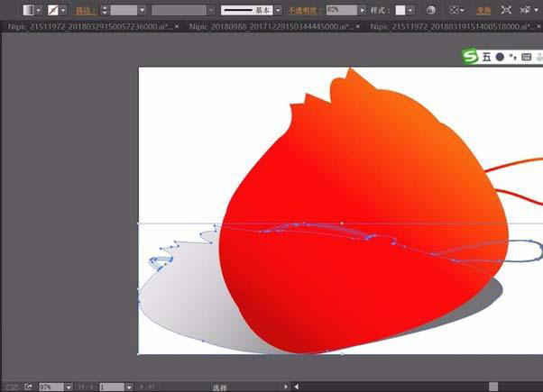The width and height of the screenshot is (543, 392).
Task: Open the 样式 graphic style swatch
Action: tap(405, 9)
